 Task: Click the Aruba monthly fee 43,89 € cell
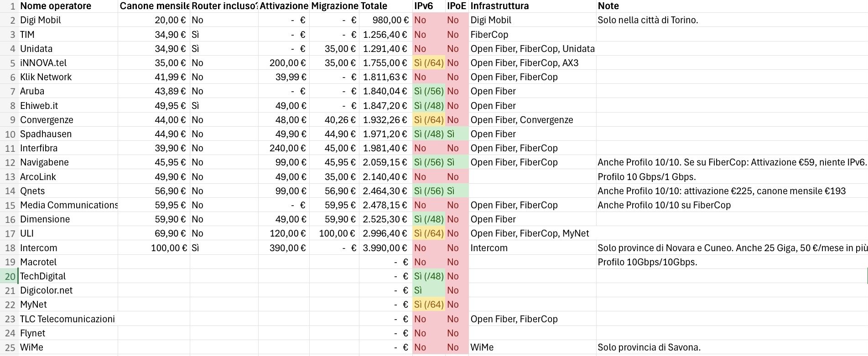click(170, 91)
